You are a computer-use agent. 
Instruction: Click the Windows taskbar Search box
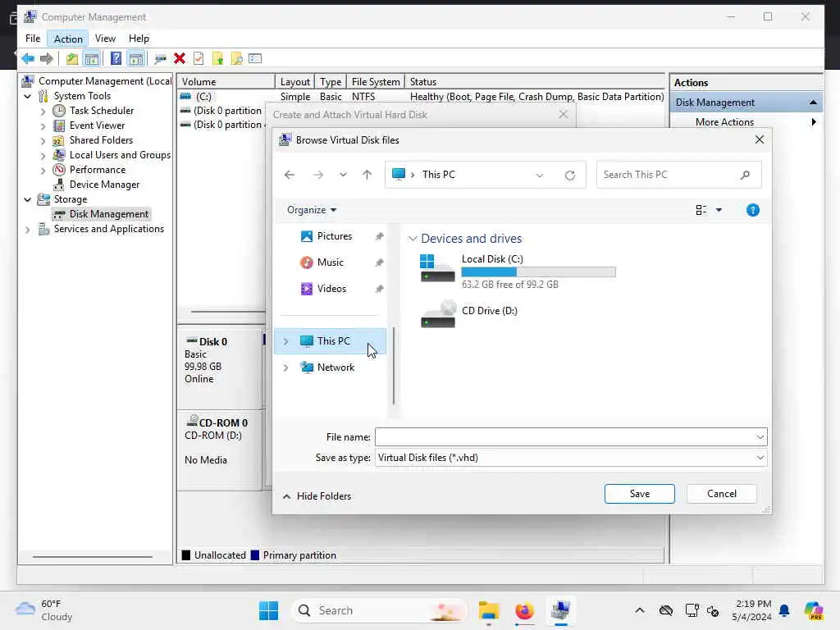coord(379,610)
